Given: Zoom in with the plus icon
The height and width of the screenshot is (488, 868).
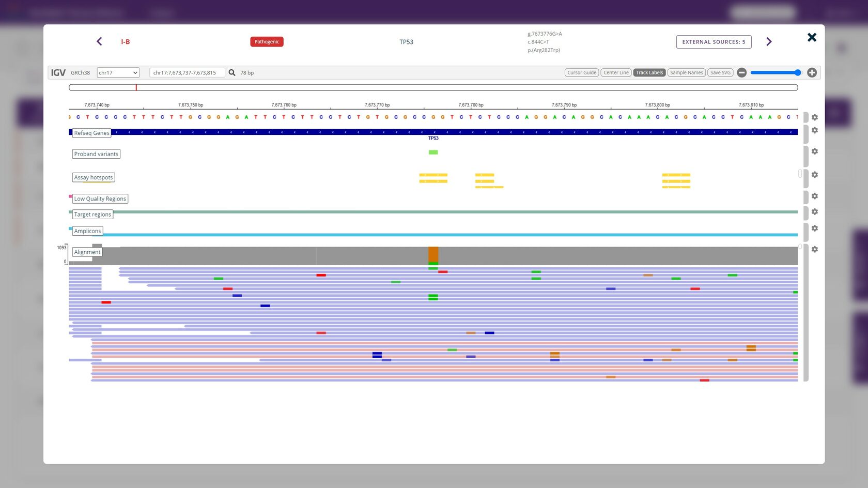Looking at the screenshot, I should (x=812, y=73).
